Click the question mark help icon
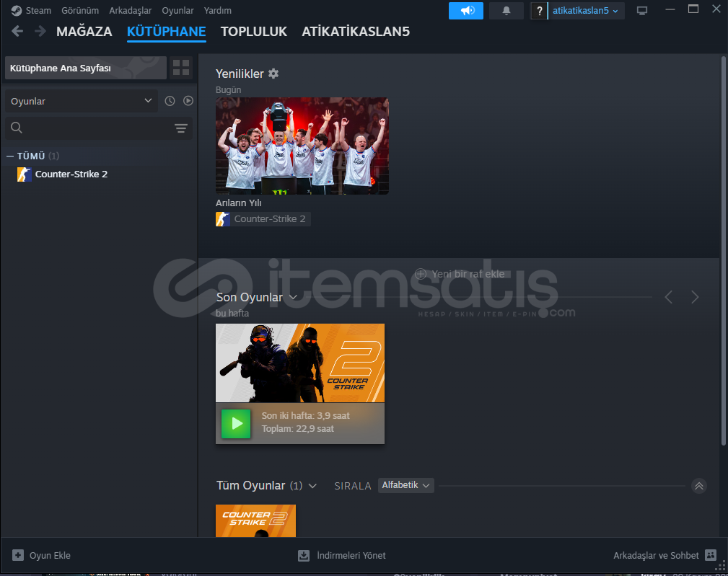The height and width of the screenshot is (576, 728). [x=539, y=11]
